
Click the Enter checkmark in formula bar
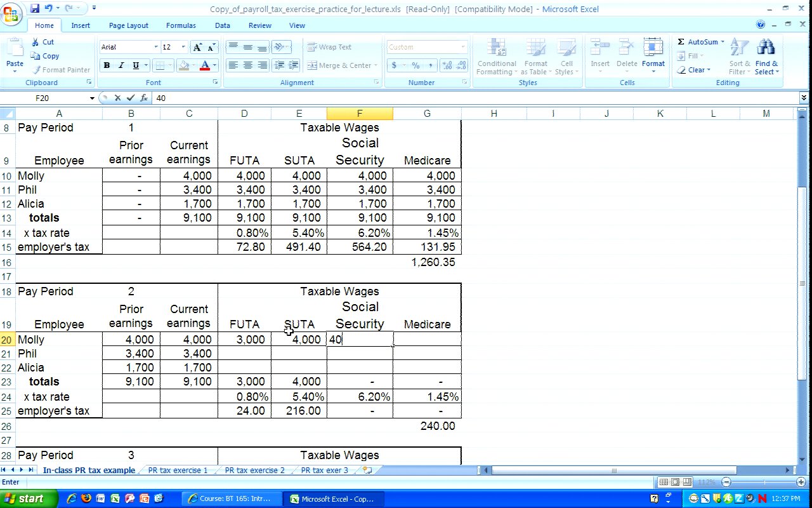[x=131, y=98]
